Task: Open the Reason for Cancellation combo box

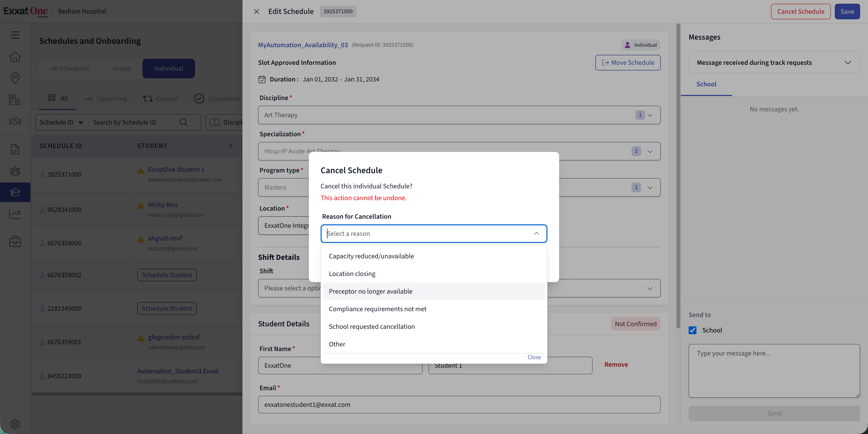Action: tap(434, 233)
